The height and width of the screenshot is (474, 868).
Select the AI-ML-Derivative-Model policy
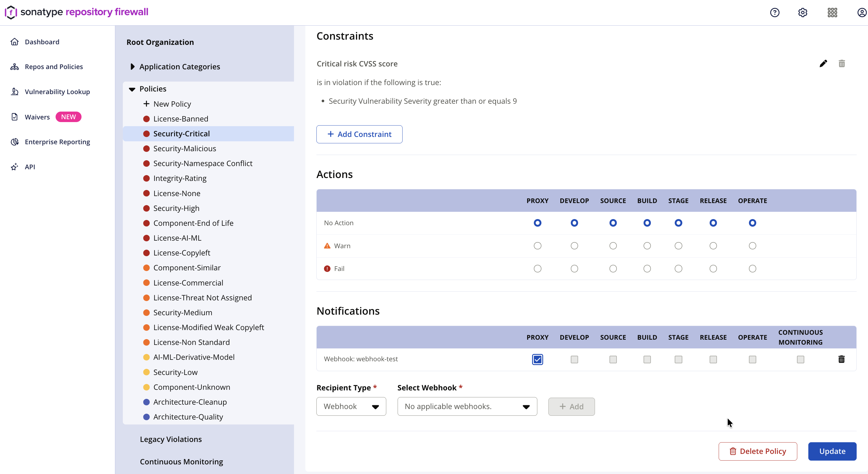tap(194, 357)
